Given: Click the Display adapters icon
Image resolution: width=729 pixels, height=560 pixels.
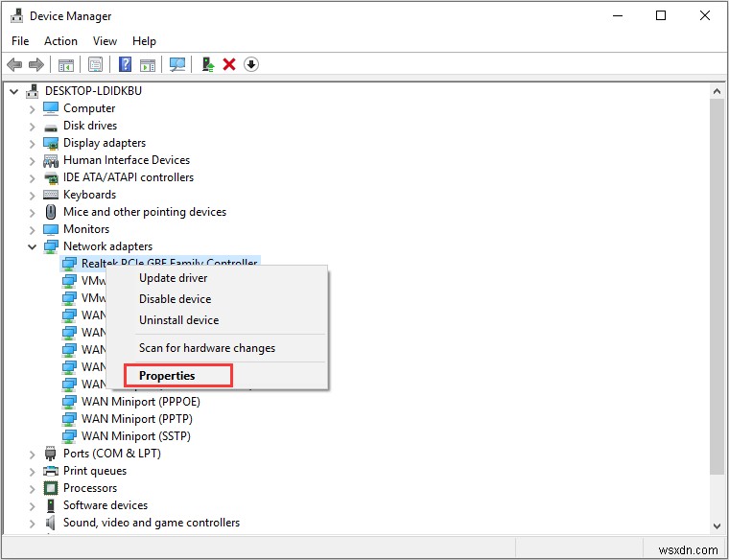Looking at the screenshot, I should coord(51,143).
